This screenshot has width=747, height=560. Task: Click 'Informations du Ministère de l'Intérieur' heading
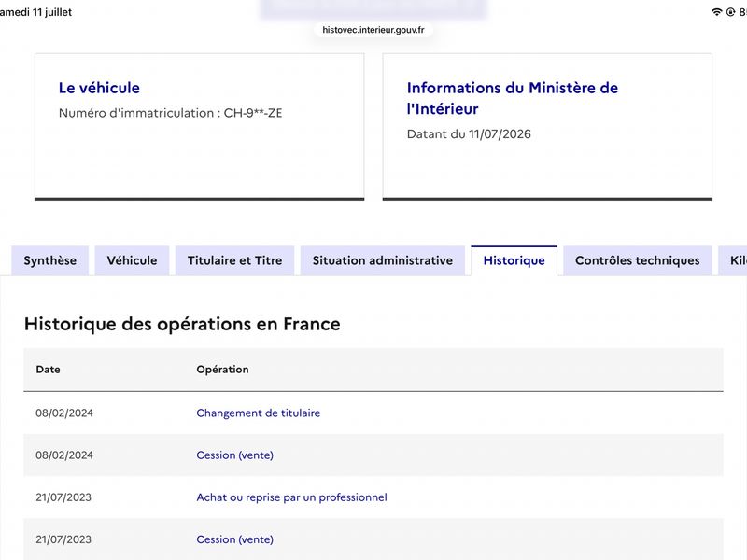[x=512, y=98]
